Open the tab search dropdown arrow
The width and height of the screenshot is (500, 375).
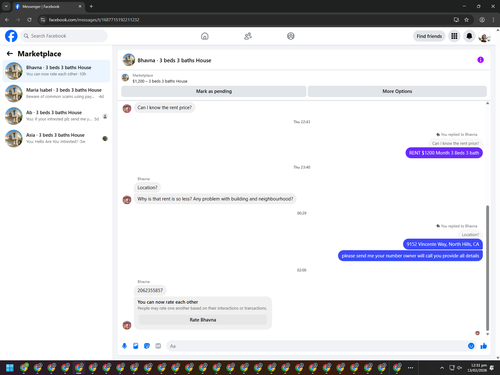point(6,6)
